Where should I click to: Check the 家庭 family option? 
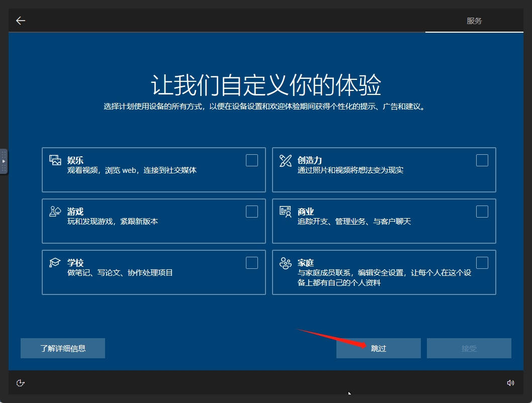(x=482, y=262)
